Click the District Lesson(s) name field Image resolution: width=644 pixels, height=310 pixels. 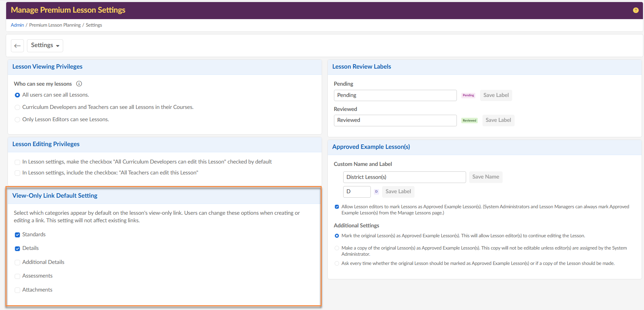tap(404, 177)
